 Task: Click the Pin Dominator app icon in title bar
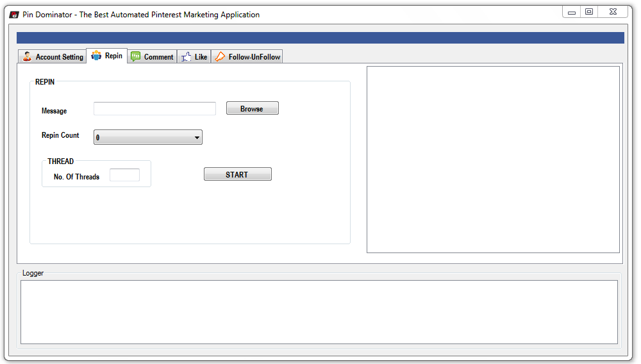tap(14, 15)
